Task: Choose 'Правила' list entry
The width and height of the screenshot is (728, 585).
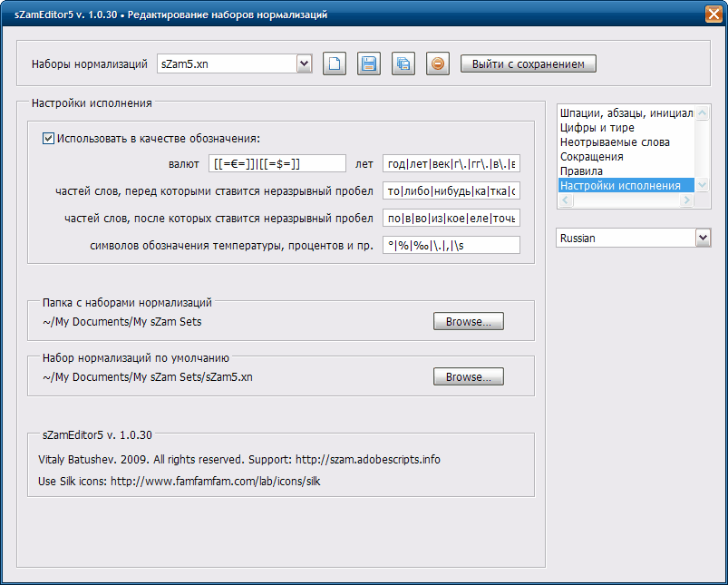Action: pos(626,171)
